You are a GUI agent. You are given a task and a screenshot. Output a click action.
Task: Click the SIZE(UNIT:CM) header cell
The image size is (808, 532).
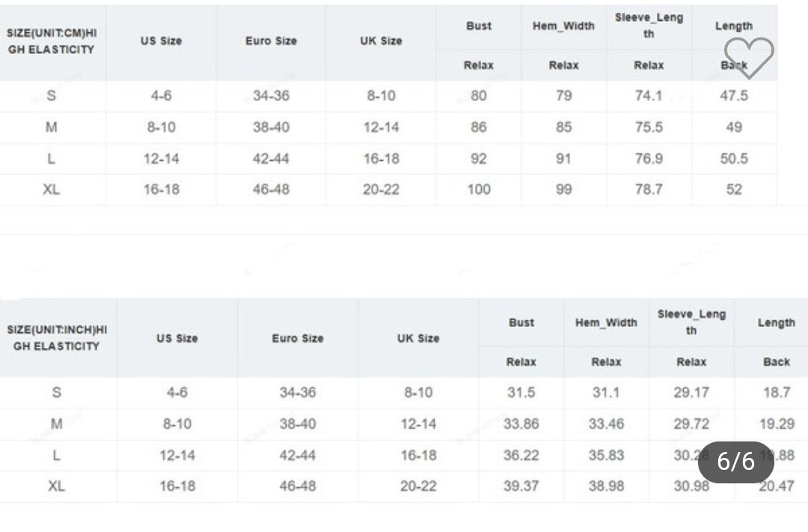[x=52, y=41]
